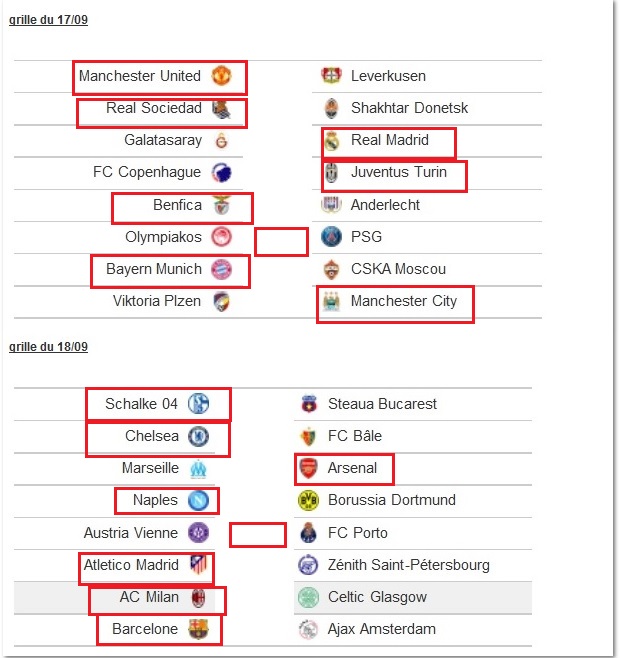Image resolution: width=620 pixels, height=658 pixels.
Task: Choose the Marseille team name
Action: click(150, 467)
